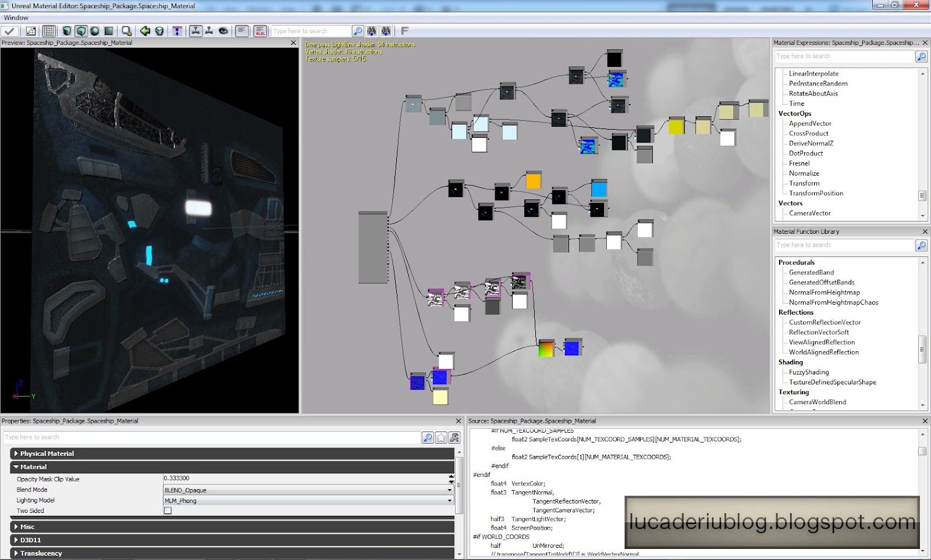This screenshot has width=931, height=560.
Task: Switch preview mesh to sphere
Action: [95, 31]
